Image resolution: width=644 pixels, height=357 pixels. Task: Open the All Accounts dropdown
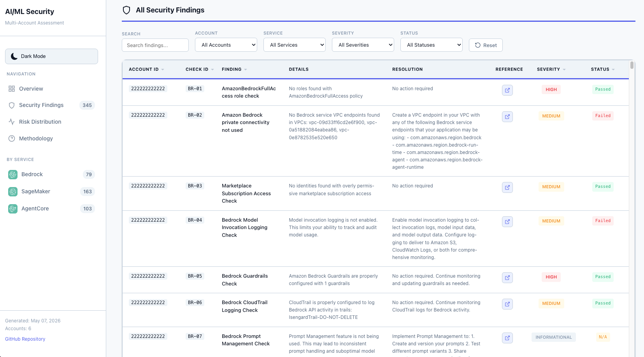(x=226, y=45)
